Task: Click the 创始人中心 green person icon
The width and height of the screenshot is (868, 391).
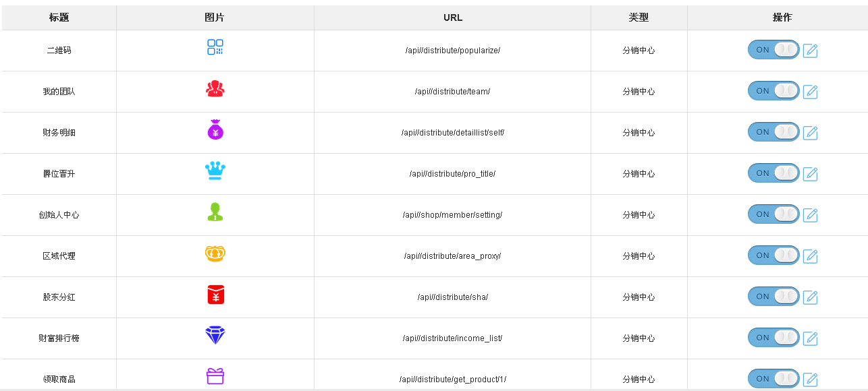Action: coord(215,212)
